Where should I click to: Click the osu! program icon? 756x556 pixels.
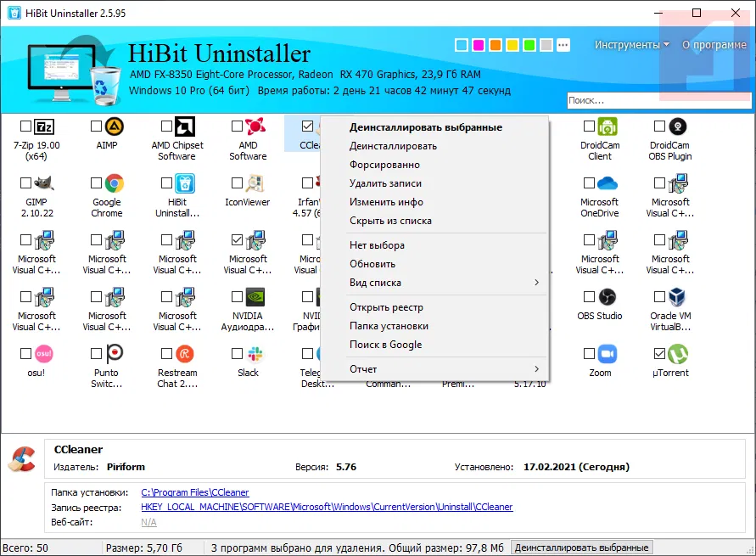point(44,354)
